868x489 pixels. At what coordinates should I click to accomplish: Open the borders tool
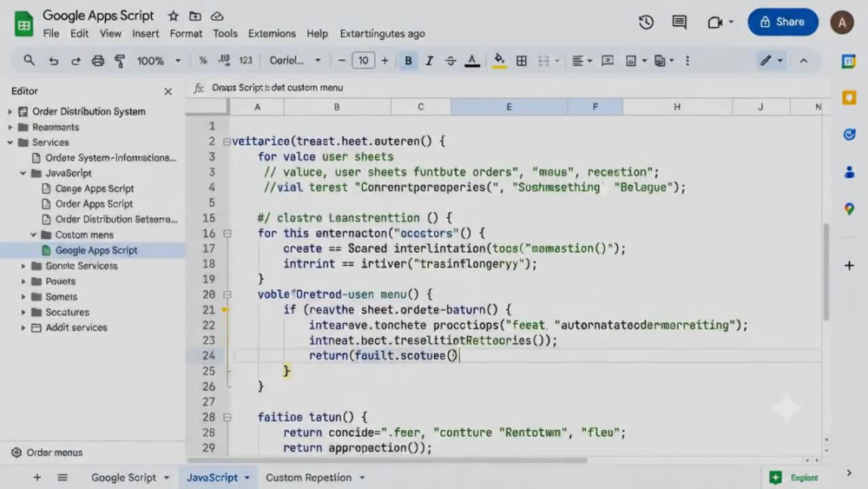coord(522,61)
